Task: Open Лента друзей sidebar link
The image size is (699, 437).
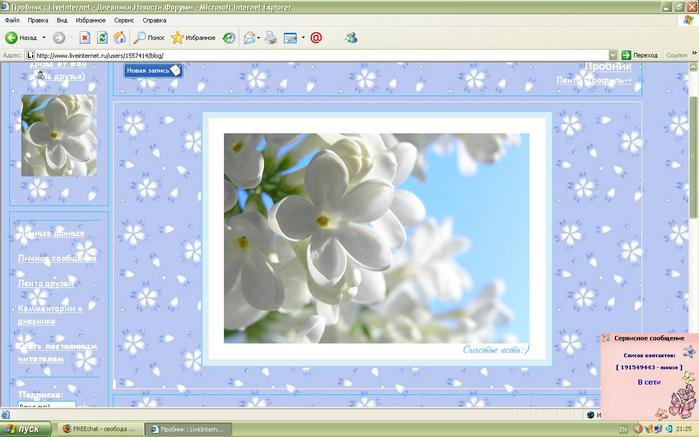Action: 45,283
